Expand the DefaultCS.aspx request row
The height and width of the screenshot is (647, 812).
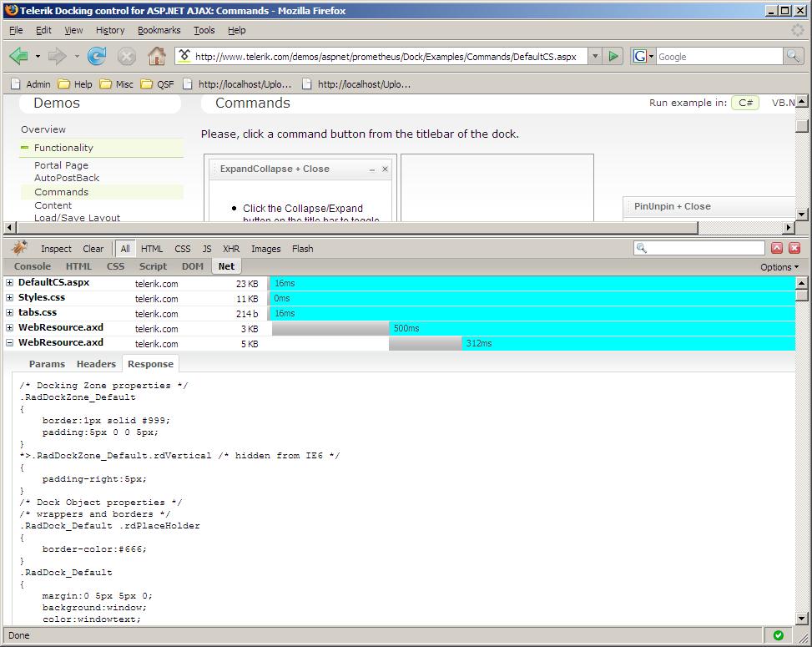[x=9, y=283]
